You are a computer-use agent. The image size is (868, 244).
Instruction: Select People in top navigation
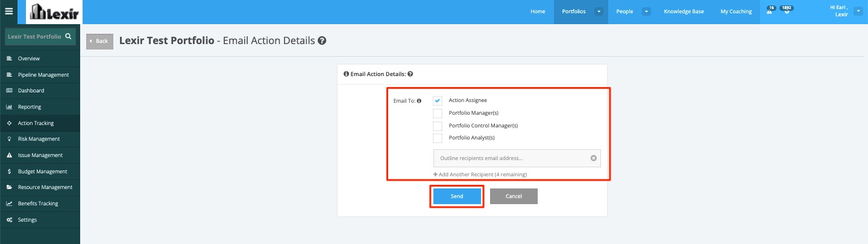[x=624, y=11]
